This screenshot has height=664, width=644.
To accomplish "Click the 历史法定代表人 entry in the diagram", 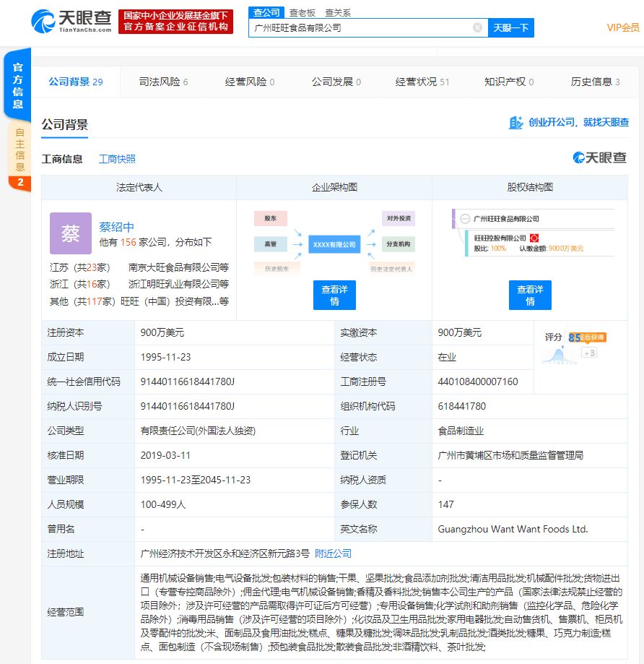I will pos(391,270).
